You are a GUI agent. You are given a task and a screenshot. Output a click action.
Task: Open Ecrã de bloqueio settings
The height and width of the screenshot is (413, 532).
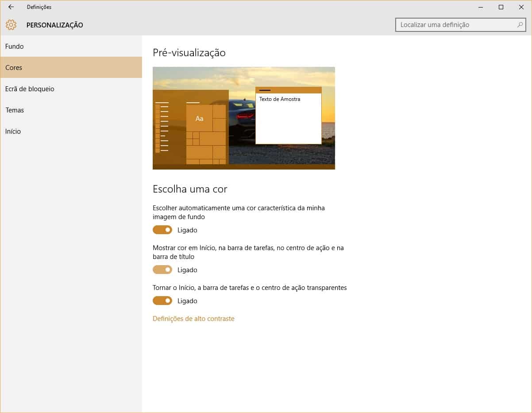tap(71, 89)
